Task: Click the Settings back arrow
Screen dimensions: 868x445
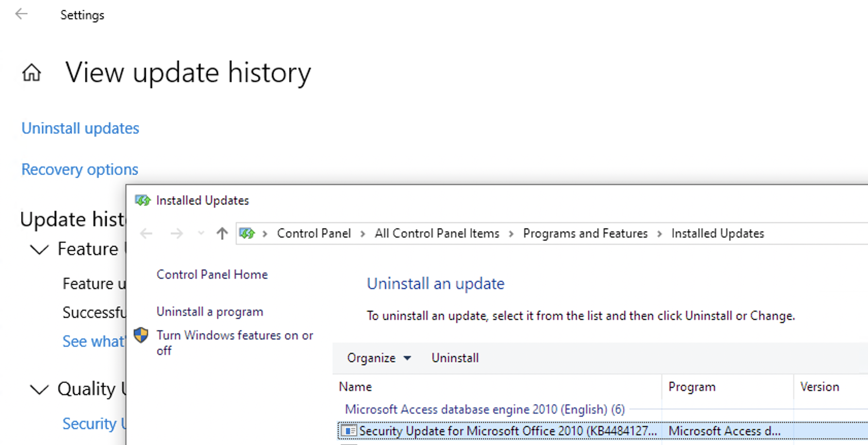Action: tap(21, 14)
